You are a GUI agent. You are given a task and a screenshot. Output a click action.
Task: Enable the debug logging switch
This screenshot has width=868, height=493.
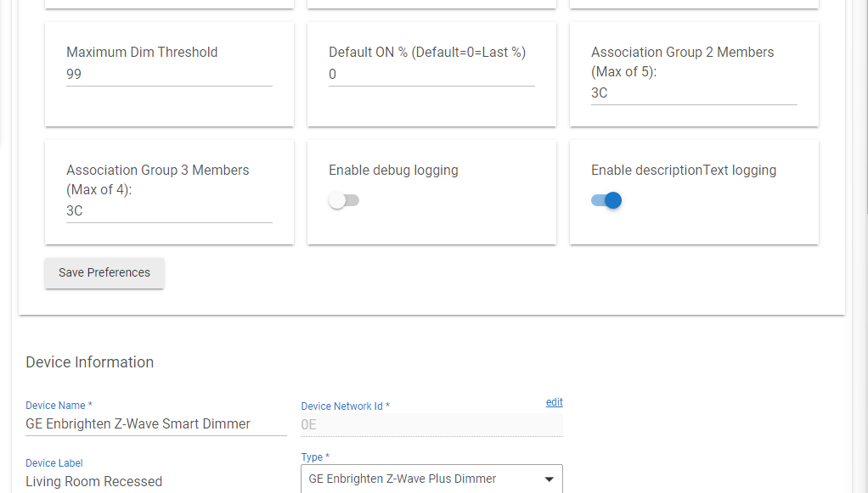pos(344,200)
